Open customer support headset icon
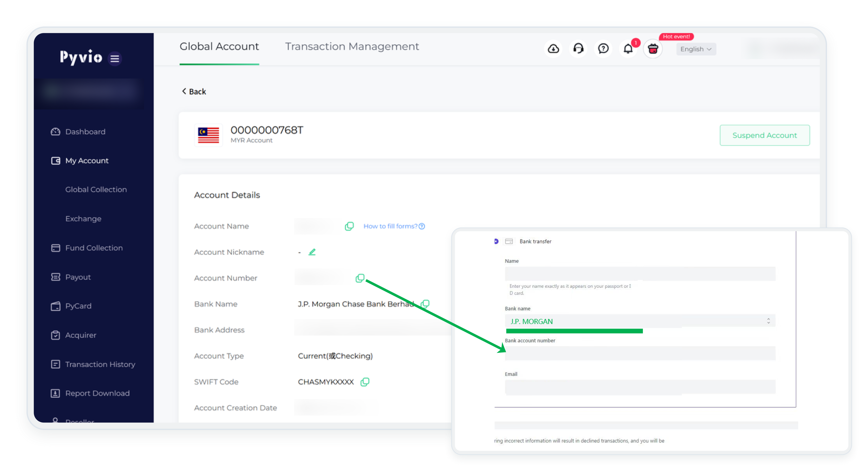This screenshot has width=868, height=471. click(578, 49)
